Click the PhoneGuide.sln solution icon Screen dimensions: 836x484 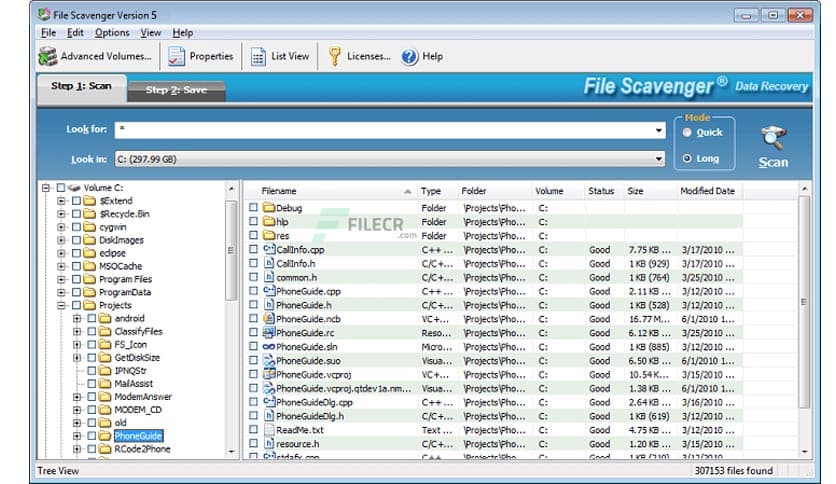[x=269, y=346]
